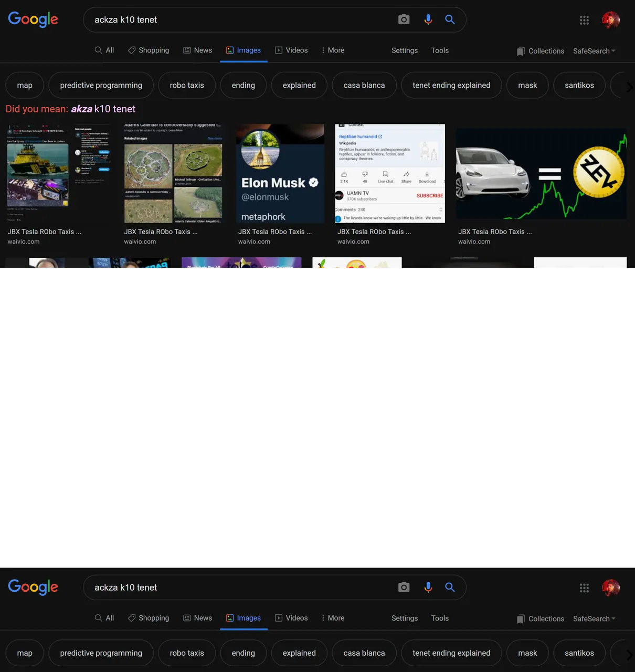Select 'predictive programming' chip in upper page
This screenshot has height=672, width=635.
(101, 85)
